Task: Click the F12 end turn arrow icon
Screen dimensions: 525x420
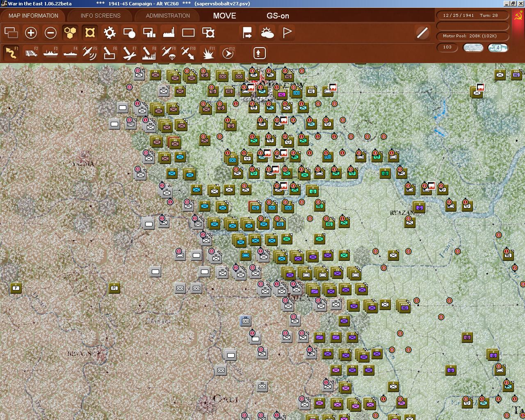Action: point(228,53)
